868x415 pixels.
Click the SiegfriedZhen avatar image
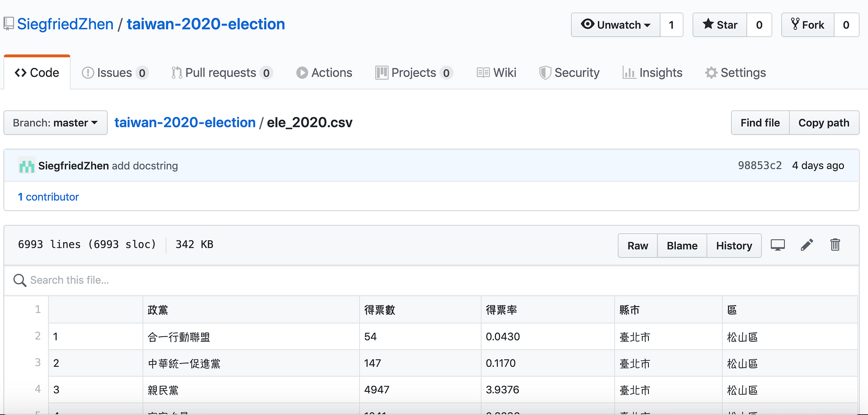point(26,166)
